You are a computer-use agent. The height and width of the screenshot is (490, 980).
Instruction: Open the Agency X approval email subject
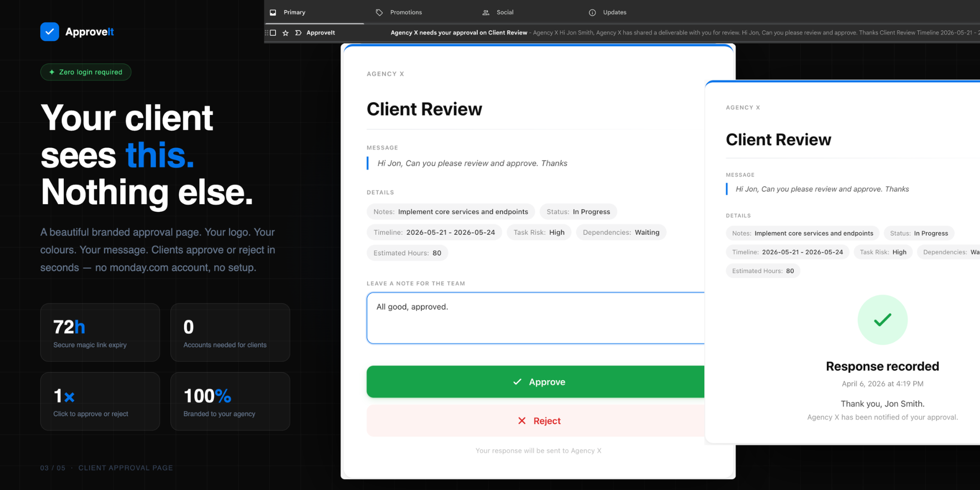(x=458, y=33)
